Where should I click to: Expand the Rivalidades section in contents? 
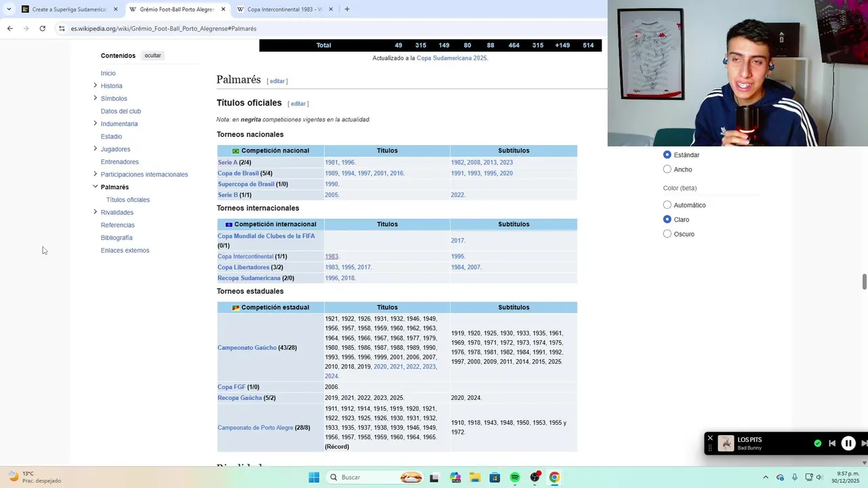pos(95,212)
